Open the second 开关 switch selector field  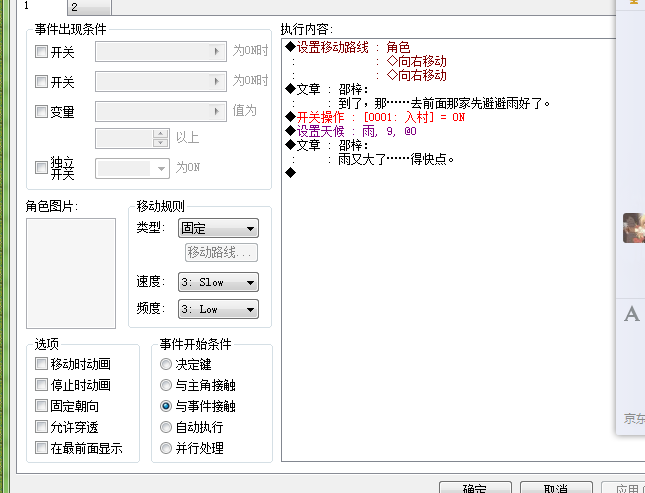tap(161, 81)
